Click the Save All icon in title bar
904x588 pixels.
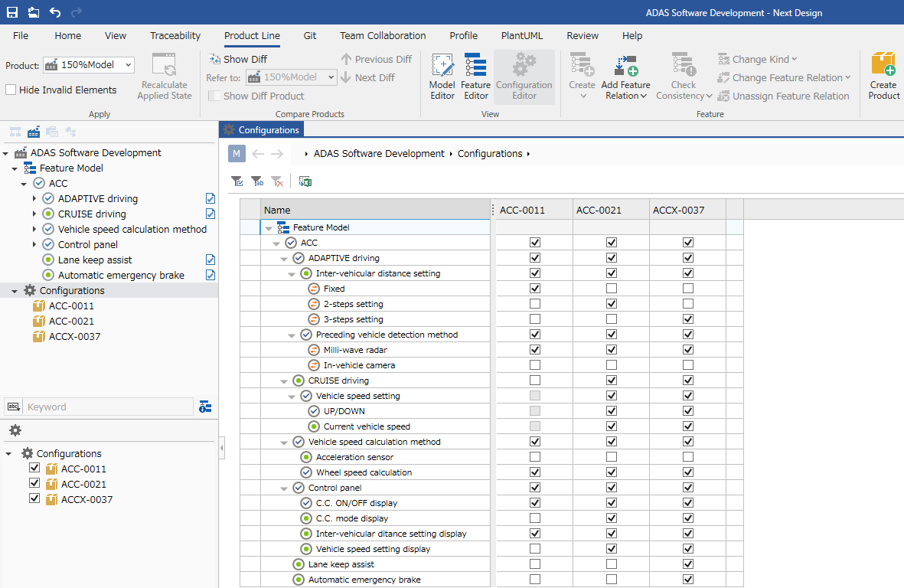tap(34, 12)
